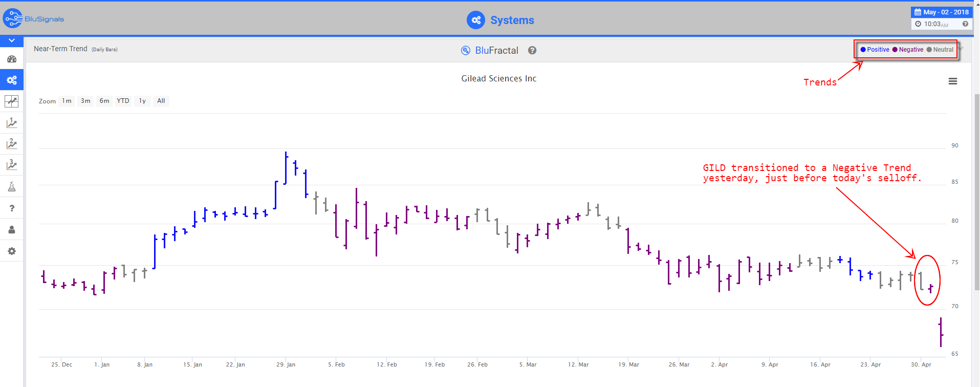Open the chart hamburger context menu

tap(953, 81)
